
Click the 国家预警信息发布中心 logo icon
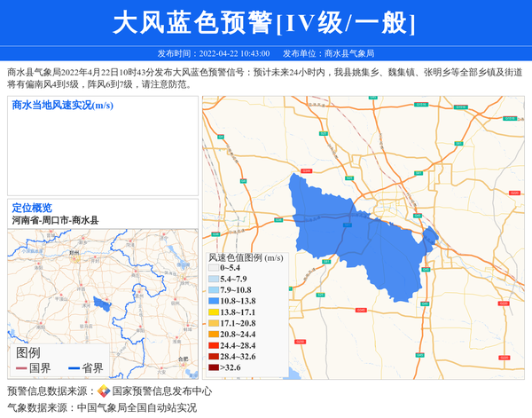coord(104,391)
